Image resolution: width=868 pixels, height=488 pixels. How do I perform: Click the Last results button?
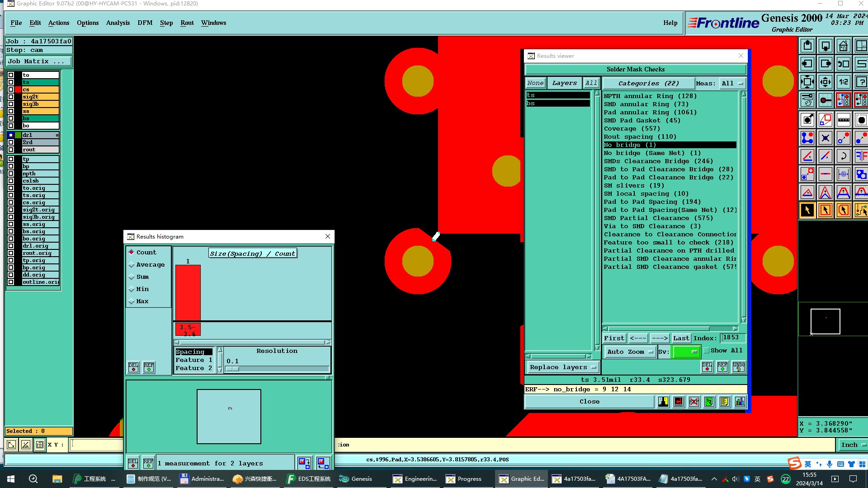coord(681,338)
